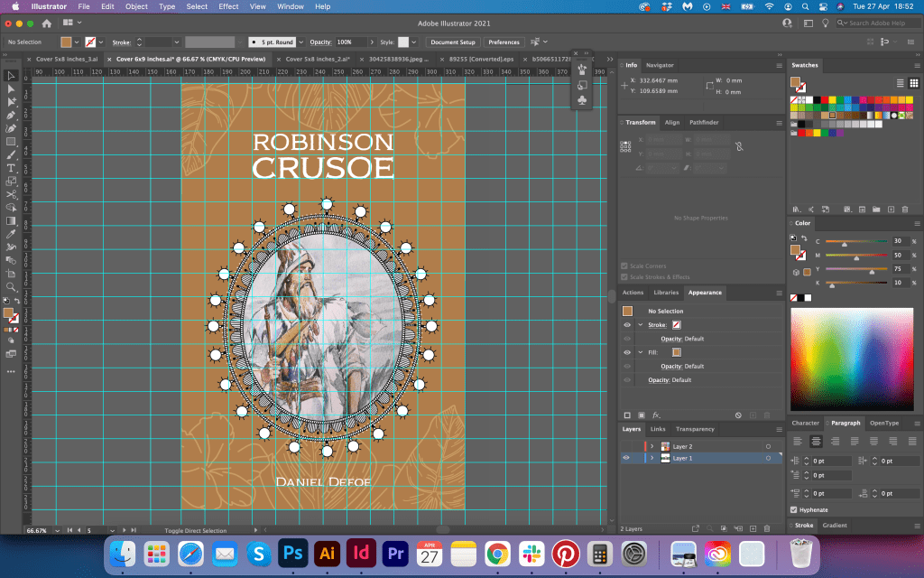Center-align paragraph text in Paragraph panel

[816, 441]
